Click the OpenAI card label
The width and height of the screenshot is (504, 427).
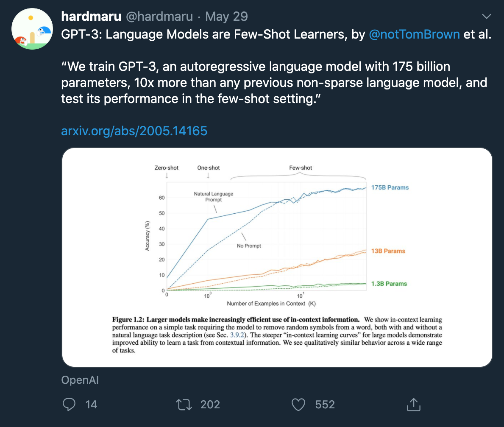[80, 380]
